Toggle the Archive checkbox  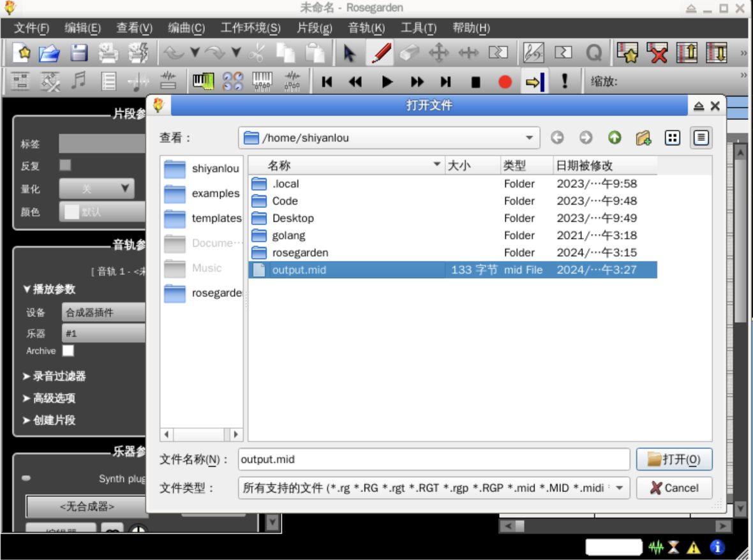coord(68,351)
